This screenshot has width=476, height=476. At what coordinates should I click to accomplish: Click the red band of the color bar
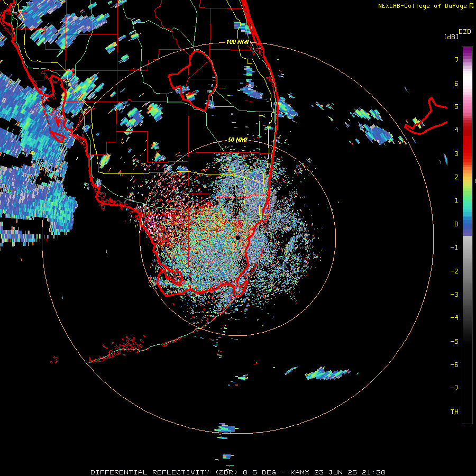(467, 143)
